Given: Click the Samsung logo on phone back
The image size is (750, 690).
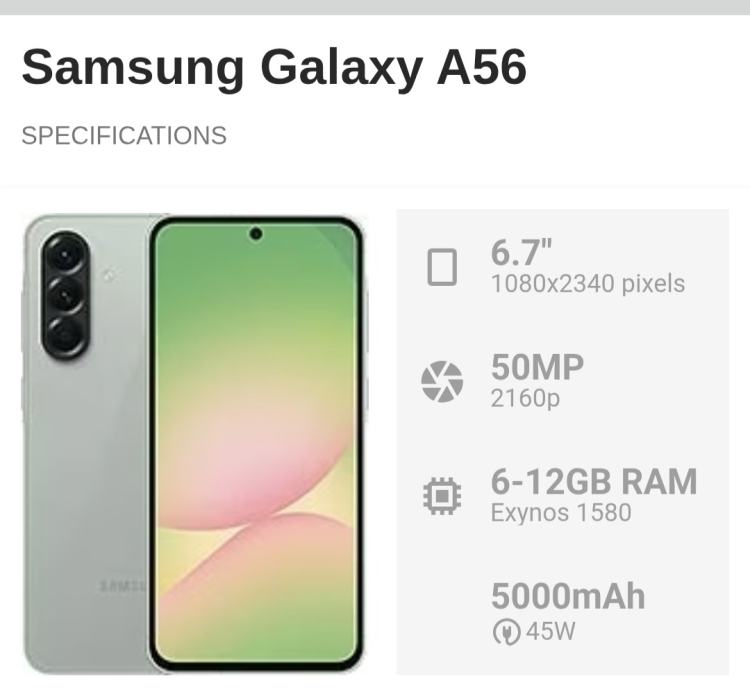Looking at the screenshot, I should (123, 586).
